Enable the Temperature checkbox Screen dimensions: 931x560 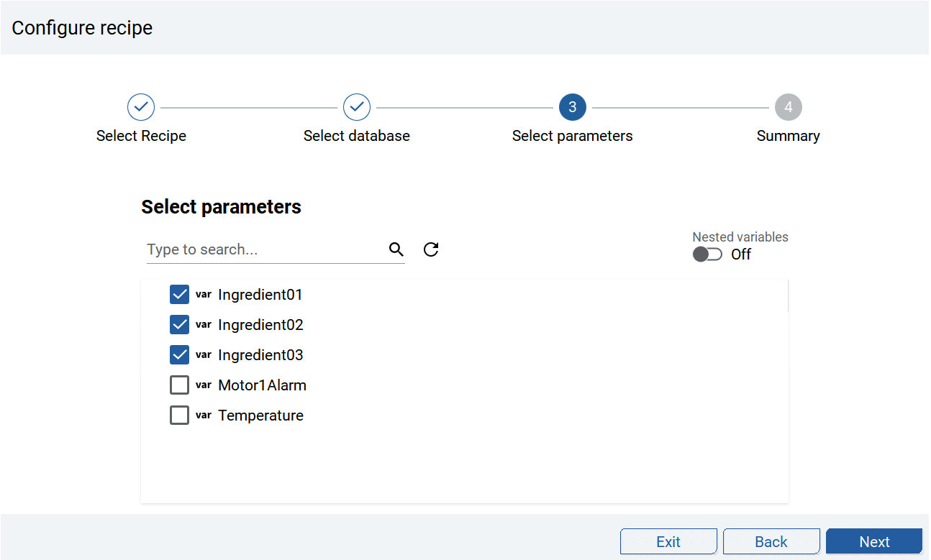179,416
